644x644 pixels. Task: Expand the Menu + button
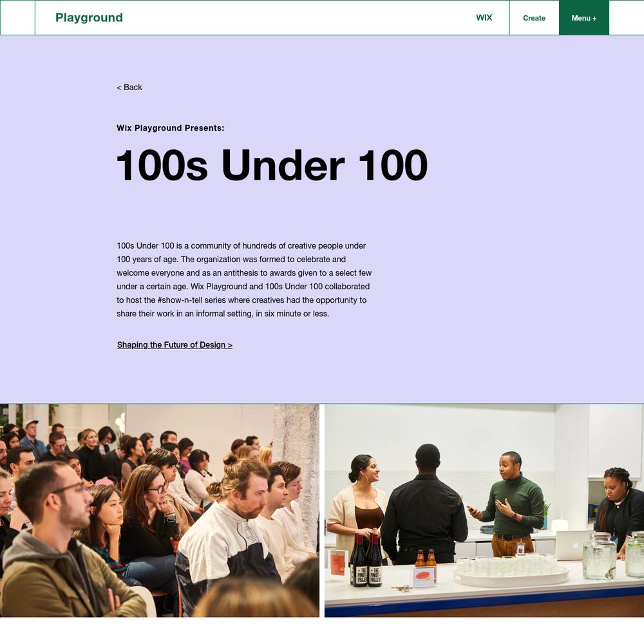(583, 17)
